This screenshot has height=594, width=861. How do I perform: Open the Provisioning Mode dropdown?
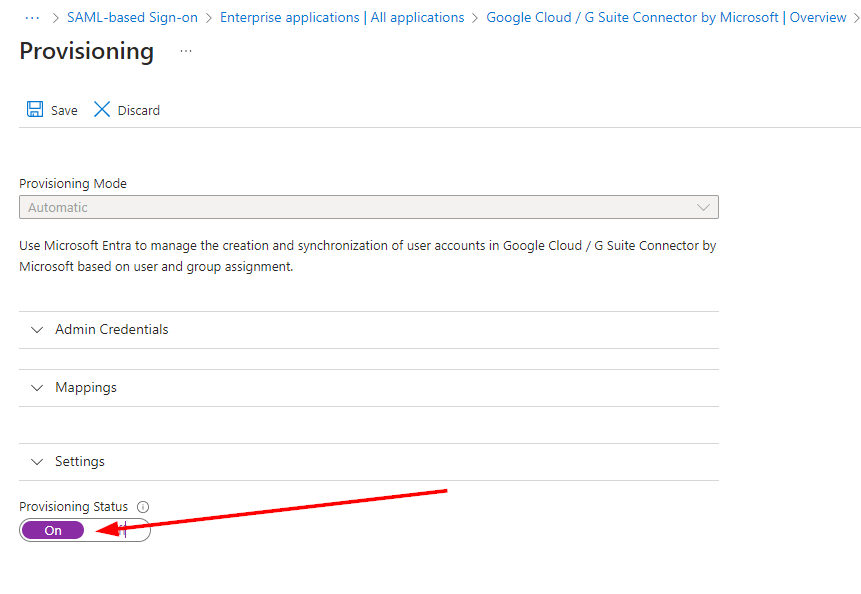pyautogui.click(x=368, y=208)
